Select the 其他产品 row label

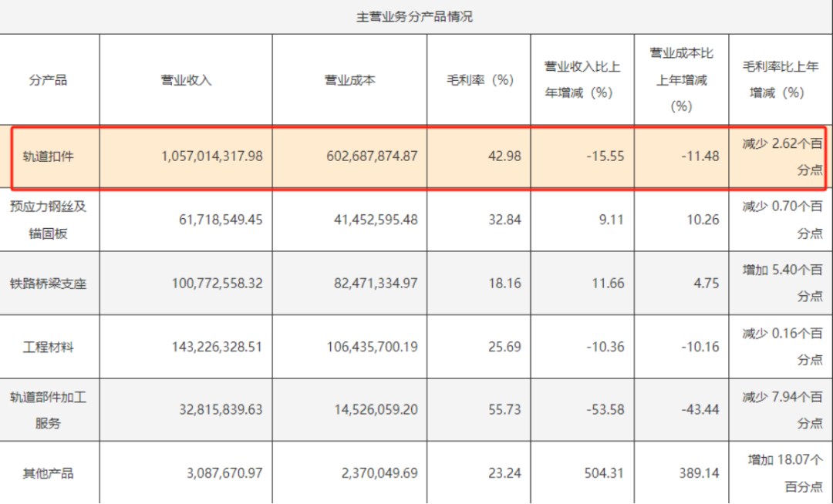coord(49,473)
